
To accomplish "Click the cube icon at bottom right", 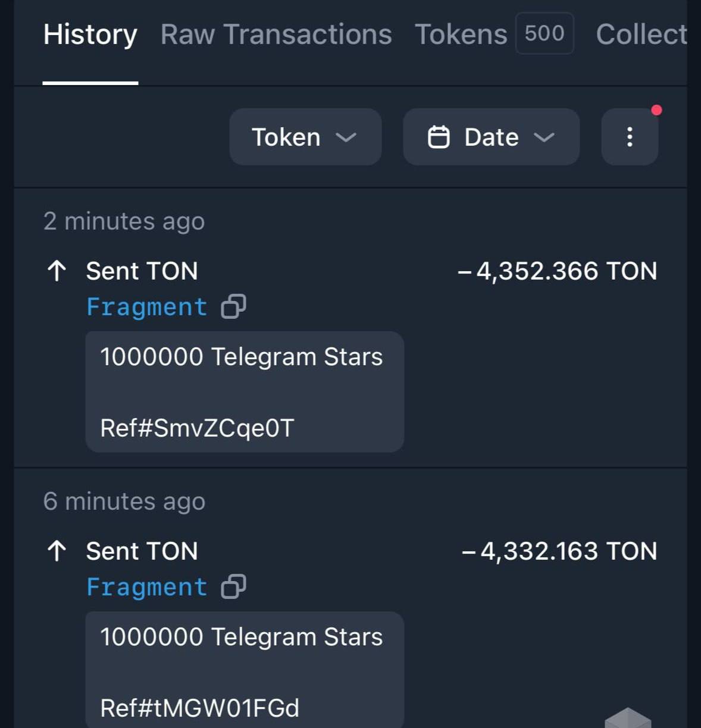I will click(x=628, y=717).
